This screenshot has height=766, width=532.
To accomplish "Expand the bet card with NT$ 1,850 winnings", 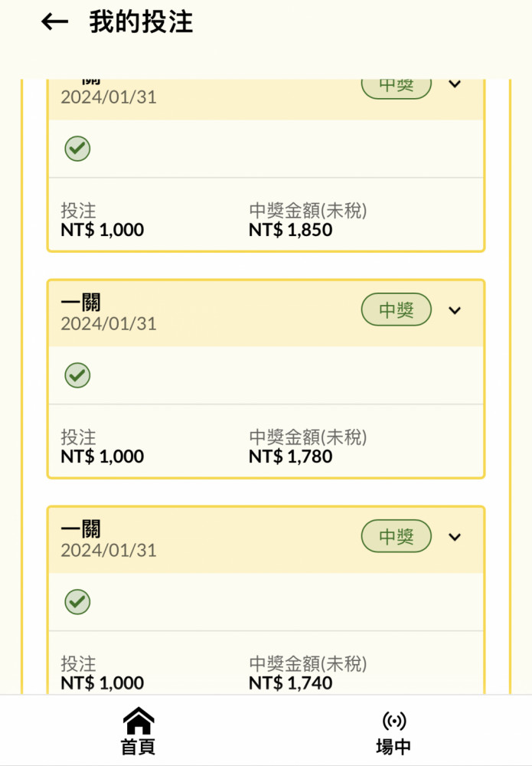I will click(x=455, y=84).
